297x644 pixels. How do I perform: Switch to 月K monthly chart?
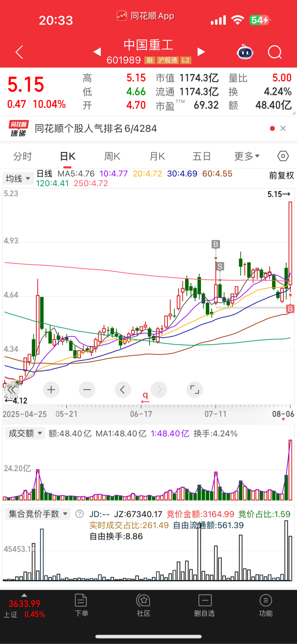[x=157, y=156]
